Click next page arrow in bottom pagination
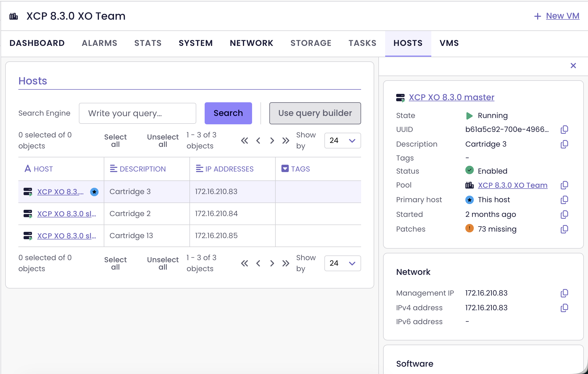The image size is (588, 374). pyautogui.click(x=272, y=263)
